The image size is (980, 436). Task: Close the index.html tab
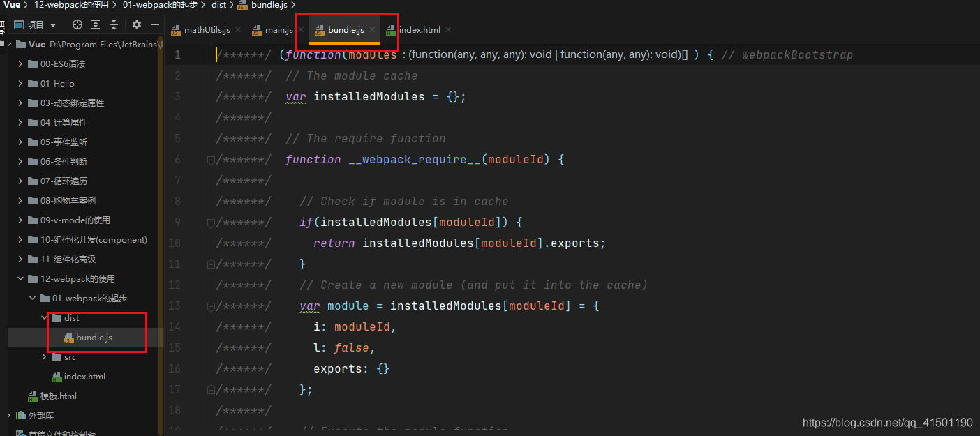448,30
